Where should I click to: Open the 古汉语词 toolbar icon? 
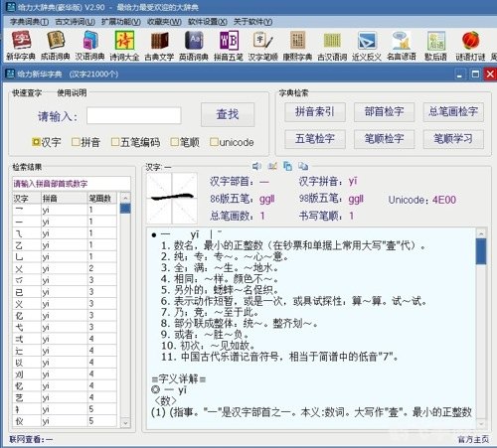click(x=332, y=46)
